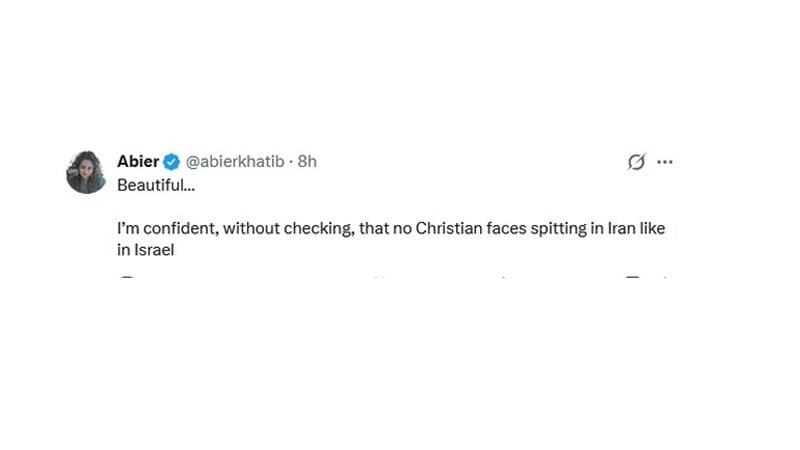The width and height of the screenshot is (800, 450).
Task: Click the reply icon below the tweet
Action: coord(126,277)
